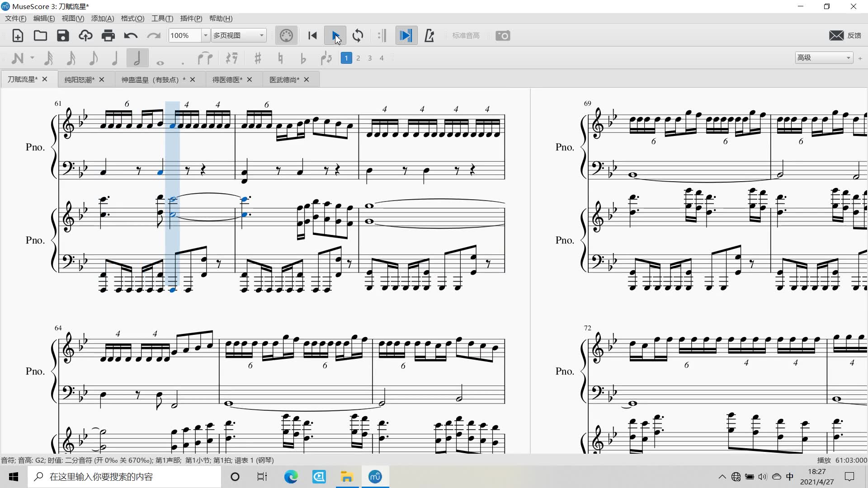Select 32nd note duration
The image size is (868, 488).
click(x=71, y=58)
